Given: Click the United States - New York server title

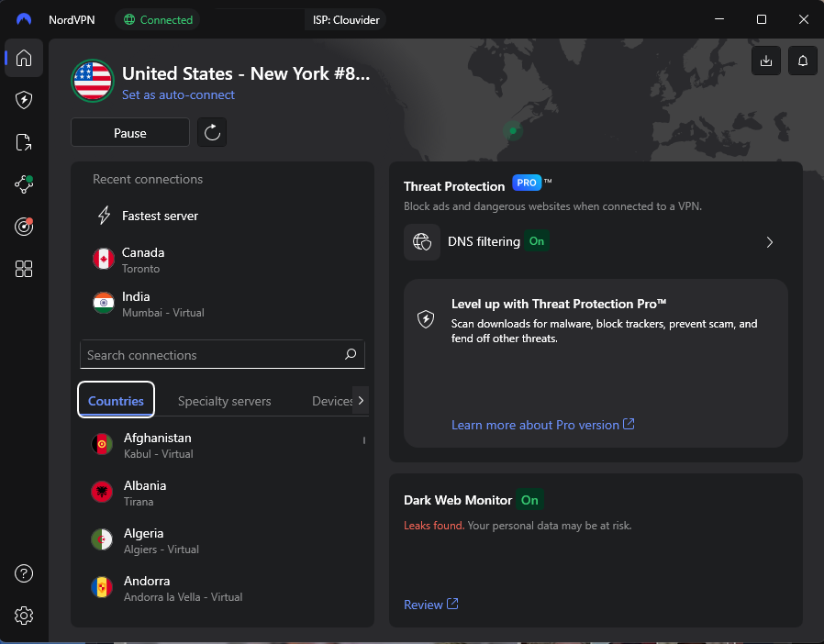Looking at the screenshot, I should pyautogui.click(x=246, y=73).
